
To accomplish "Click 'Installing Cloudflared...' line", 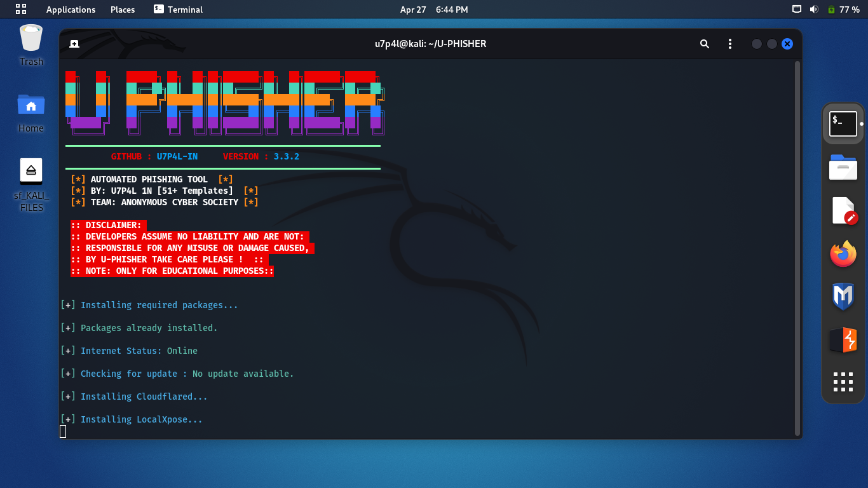I will coord(134,396).
